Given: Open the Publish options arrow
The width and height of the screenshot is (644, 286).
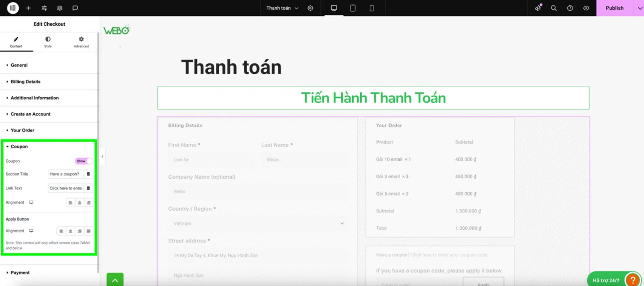Looking at the screenshot, I should coord(639,8).
